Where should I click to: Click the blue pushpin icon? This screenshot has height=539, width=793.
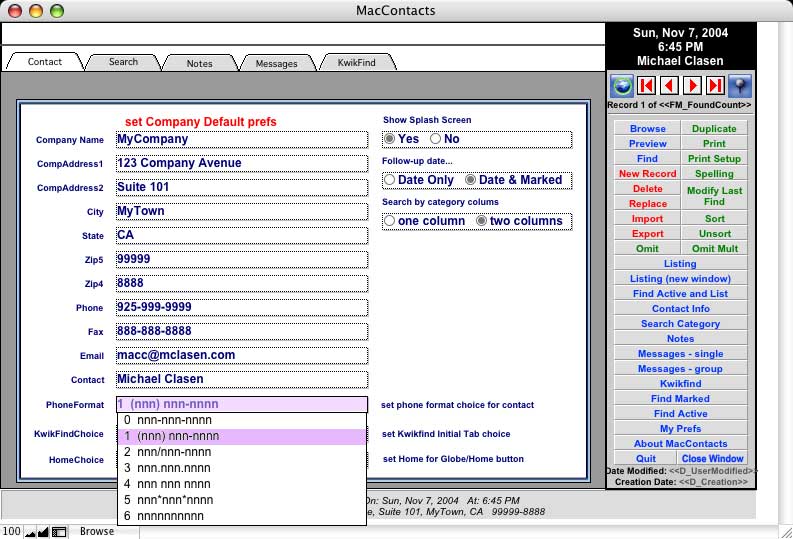740,86
